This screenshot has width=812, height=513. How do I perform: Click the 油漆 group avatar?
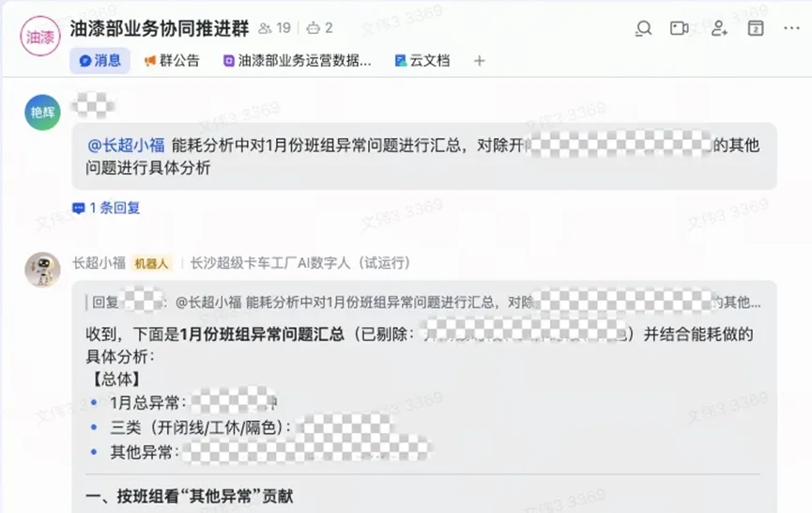coord(40,36)
